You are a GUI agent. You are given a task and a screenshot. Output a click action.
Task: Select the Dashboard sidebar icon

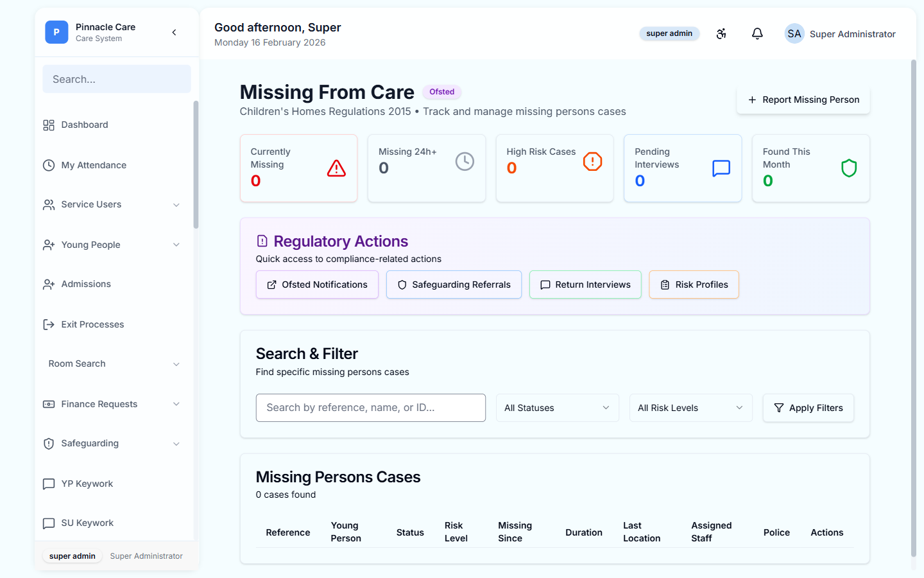coord(48,125)
